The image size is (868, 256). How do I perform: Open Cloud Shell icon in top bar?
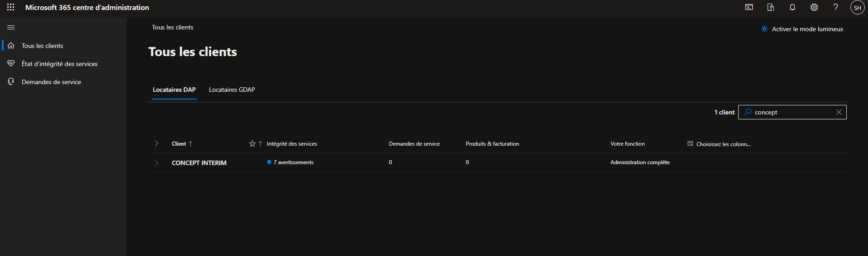click(x=749, y=7)
